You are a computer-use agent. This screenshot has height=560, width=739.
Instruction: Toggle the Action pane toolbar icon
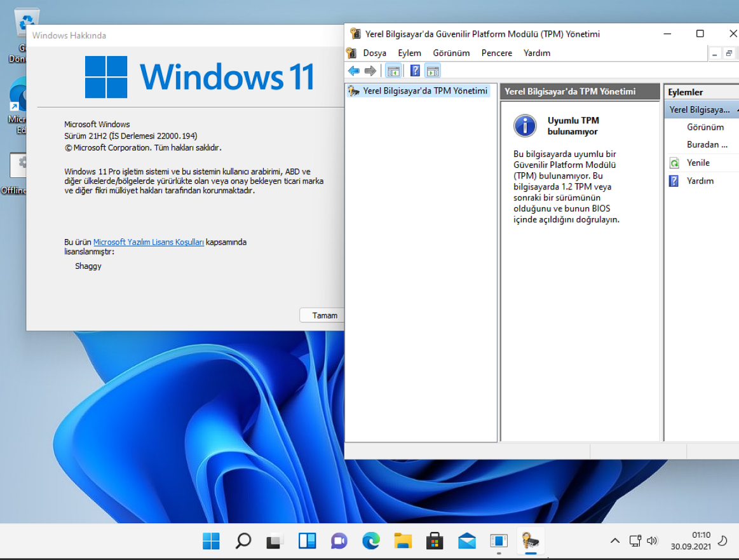click(433, 71)
